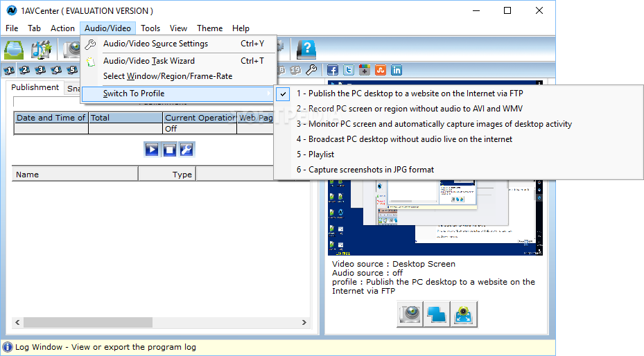
Task: Share on LinkedIn icon
Action: [x=397, y=70]
